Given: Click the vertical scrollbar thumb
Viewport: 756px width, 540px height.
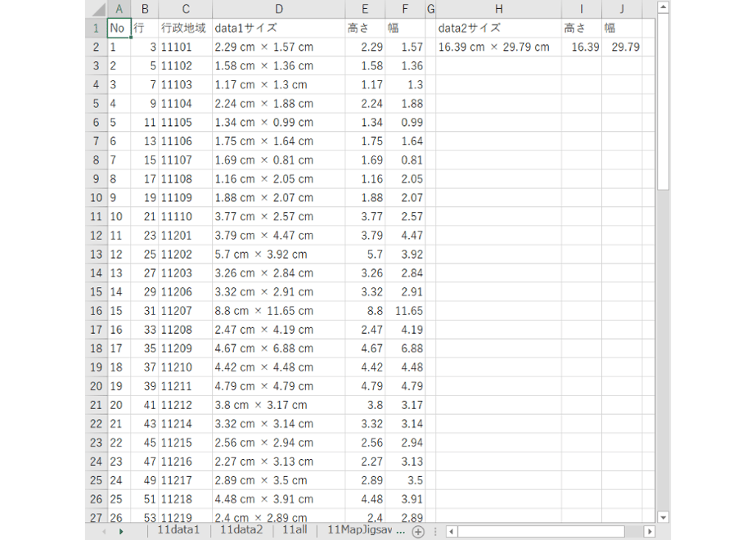Looking at the screenshot, I should 663,101.
